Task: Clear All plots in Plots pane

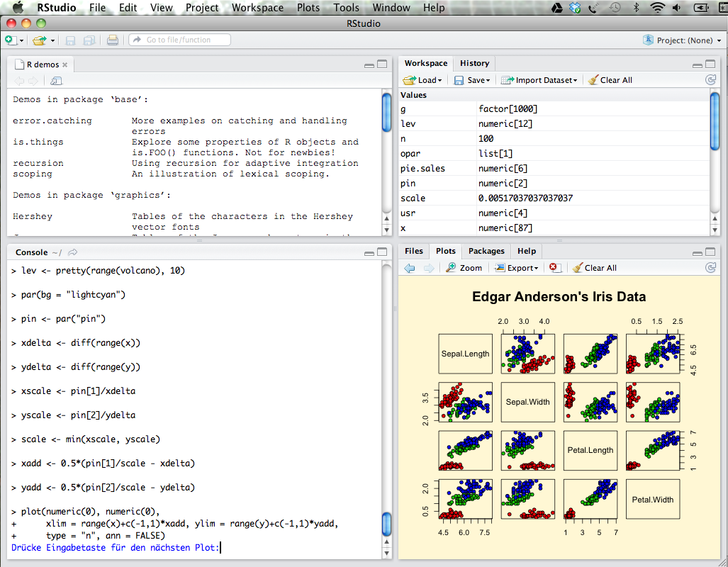Action: coord(594,268)
